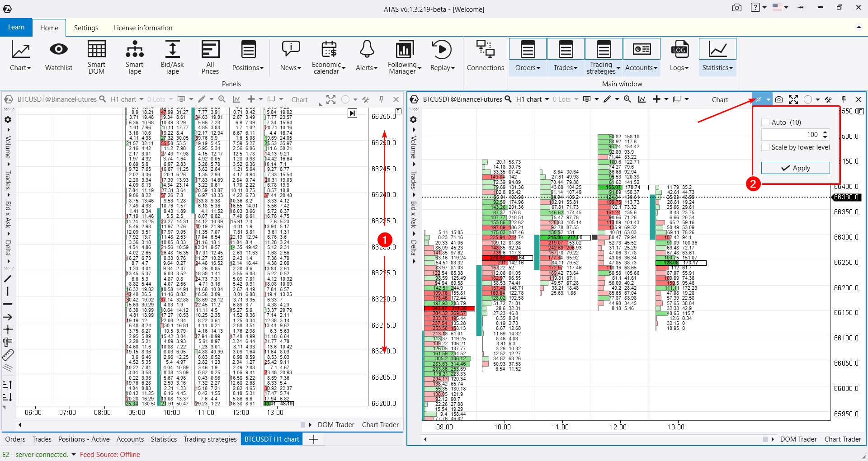Switch to the Settings ribbon tab
The height and width of the screenshot is (461, 868).
(x=86, y=28)
